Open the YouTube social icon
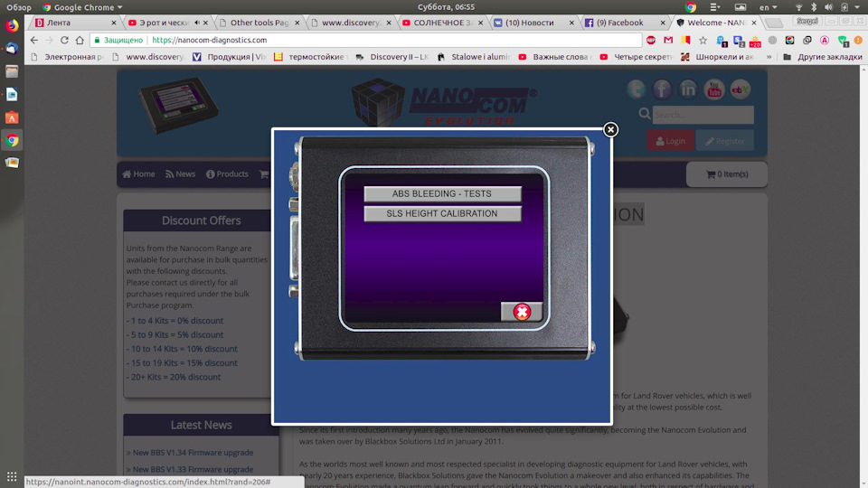 tap(714, 89)
